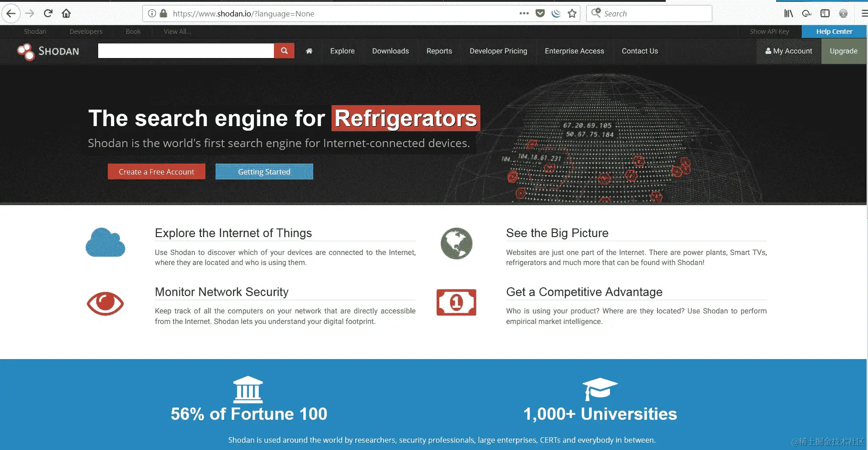868x450 pixels.
Task: Click the Monitor Network Security heading
Action: tap(222, 292)
